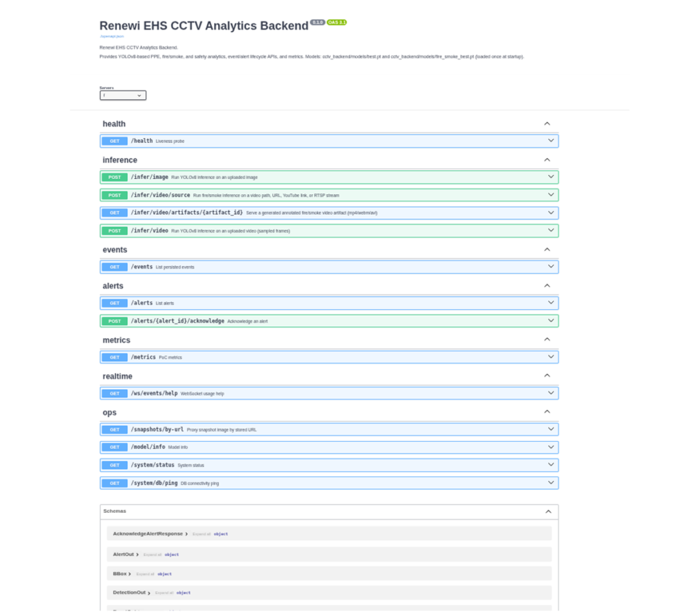Open the /snapshots/by-url endpoint path
This screenshot has height=616, width=700.
pos(157,429)
